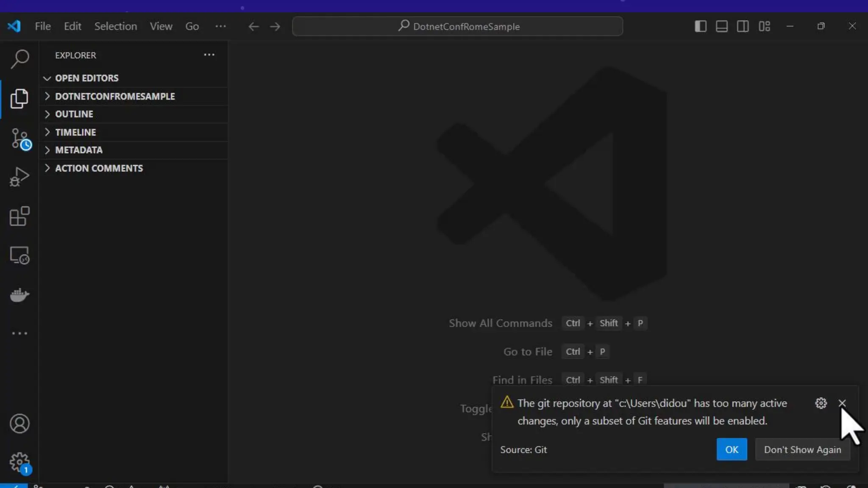Image resolution: width=868 pixels, height=488 pixels.
Task: Open the File menu
Action: click(x=42, y=26)
